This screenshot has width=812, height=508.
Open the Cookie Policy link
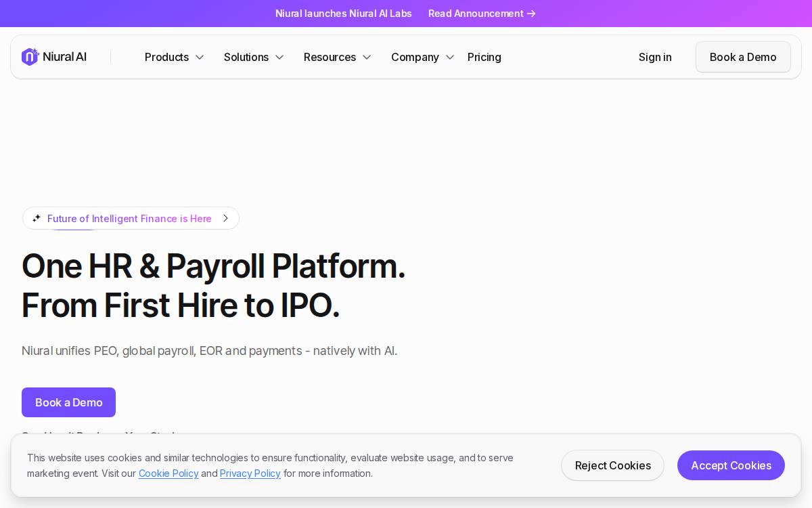168,473
